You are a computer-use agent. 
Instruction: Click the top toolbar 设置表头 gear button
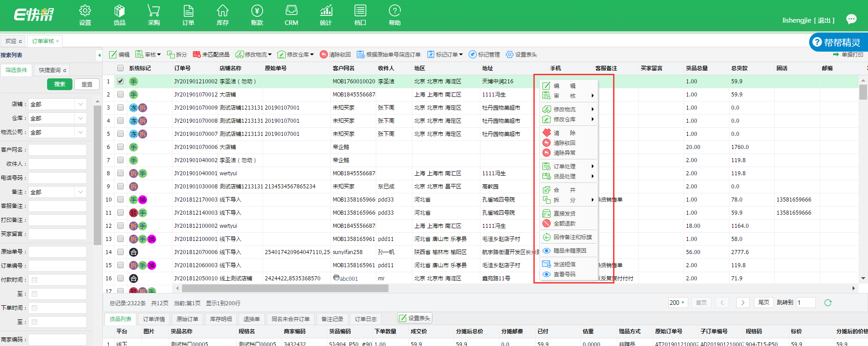pyautogui.click(x=522, y=54)
